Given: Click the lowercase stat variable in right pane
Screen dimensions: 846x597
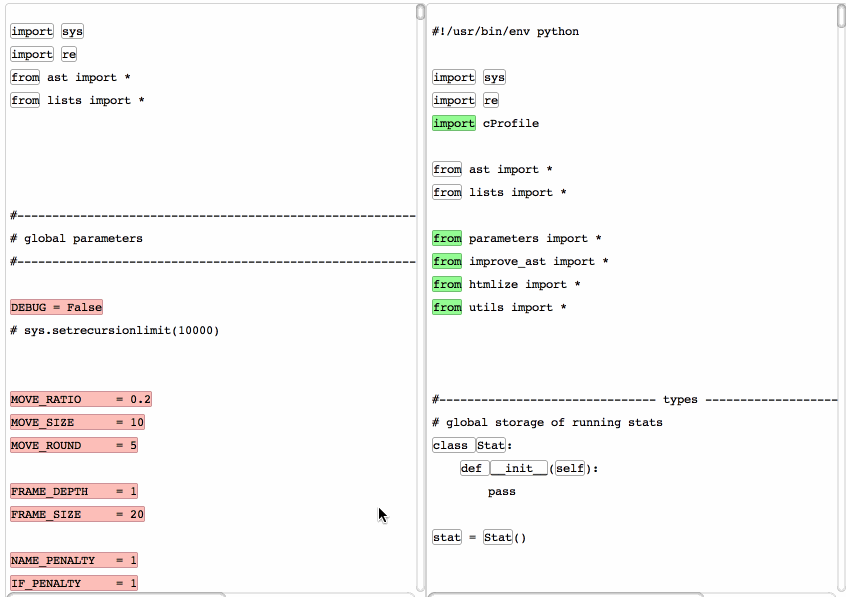Looking at the screenshot, I should [x=446, y=538].
